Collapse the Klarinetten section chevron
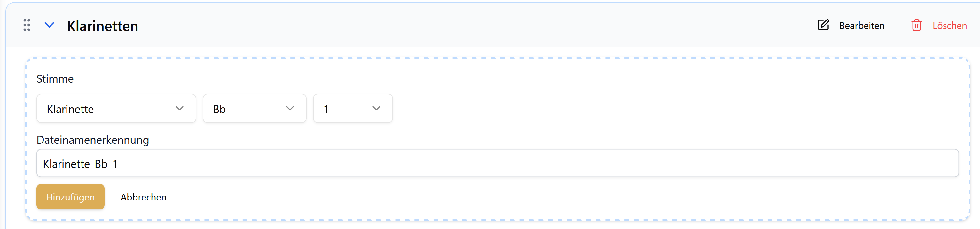The image size is (980, 229). [x=49, y=25]
